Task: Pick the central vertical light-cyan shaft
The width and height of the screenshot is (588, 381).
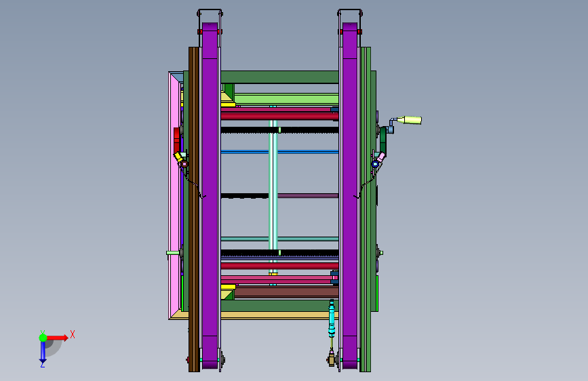Action: pos(273,197)
